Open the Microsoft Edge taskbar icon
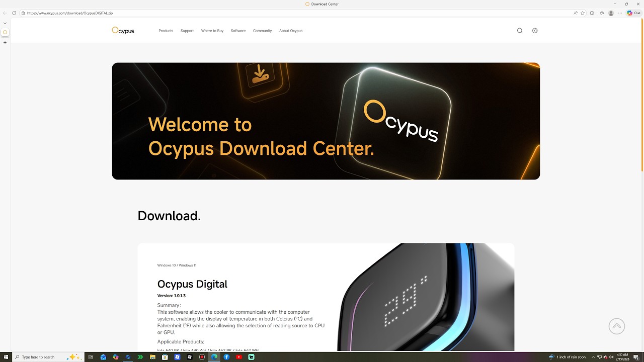The image size is (644, 362). coord(214,357)
